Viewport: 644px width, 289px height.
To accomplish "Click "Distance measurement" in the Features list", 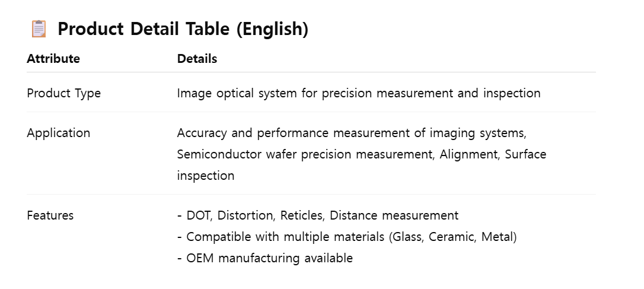I will tap(394, 215).
